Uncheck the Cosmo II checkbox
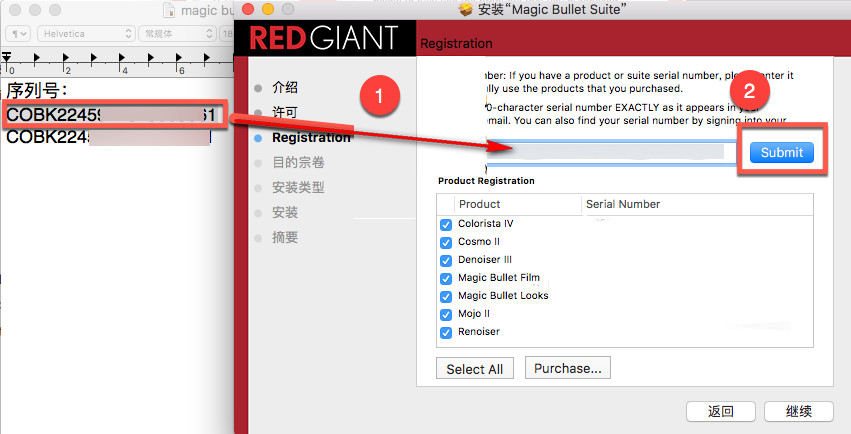Screen dimensions: 851x434 click(x=446, y=242)
